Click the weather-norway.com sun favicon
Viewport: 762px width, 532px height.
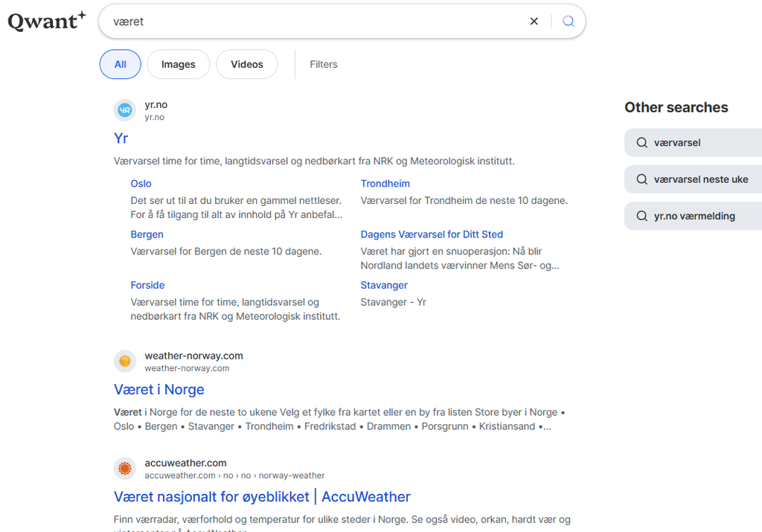point(125,362)
